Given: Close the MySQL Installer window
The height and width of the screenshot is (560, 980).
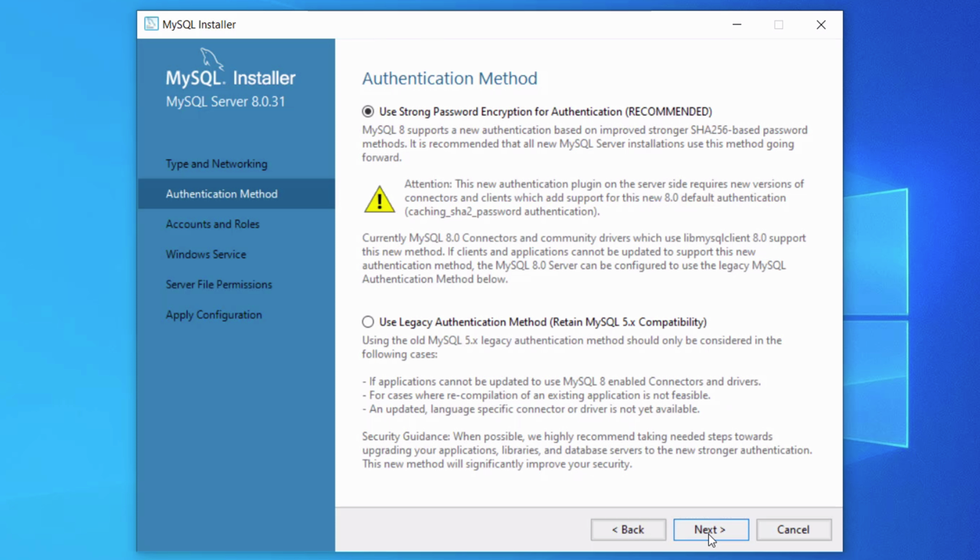Looking at the screenshot, I should click(821, 24).
